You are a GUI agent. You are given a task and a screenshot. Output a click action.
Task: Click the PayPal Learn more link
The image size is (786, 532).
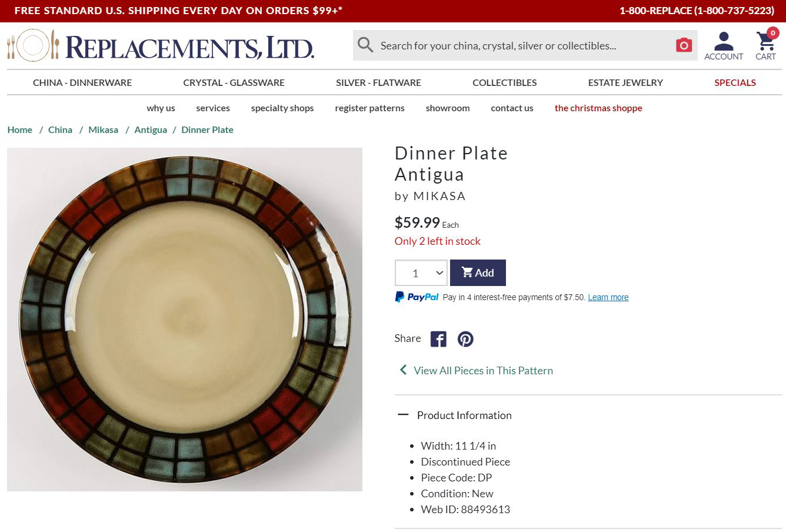pyautogui.click(x=608, y=297)
